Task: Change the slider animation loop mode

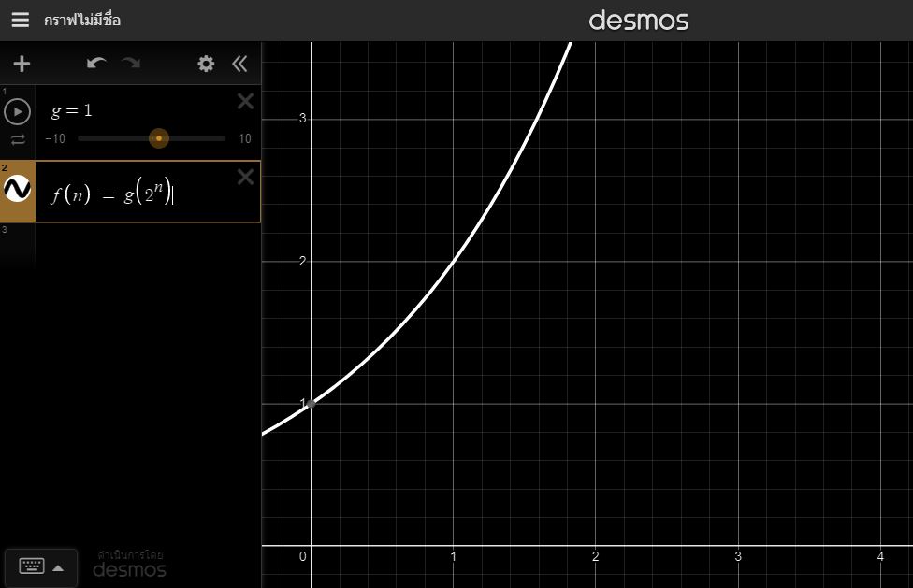Action: (18, 140)
